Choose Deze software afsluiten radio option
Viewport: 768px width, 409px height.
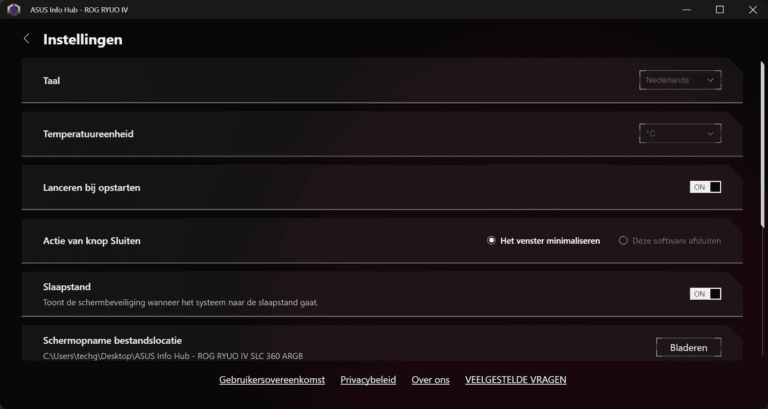coord(670,241)
